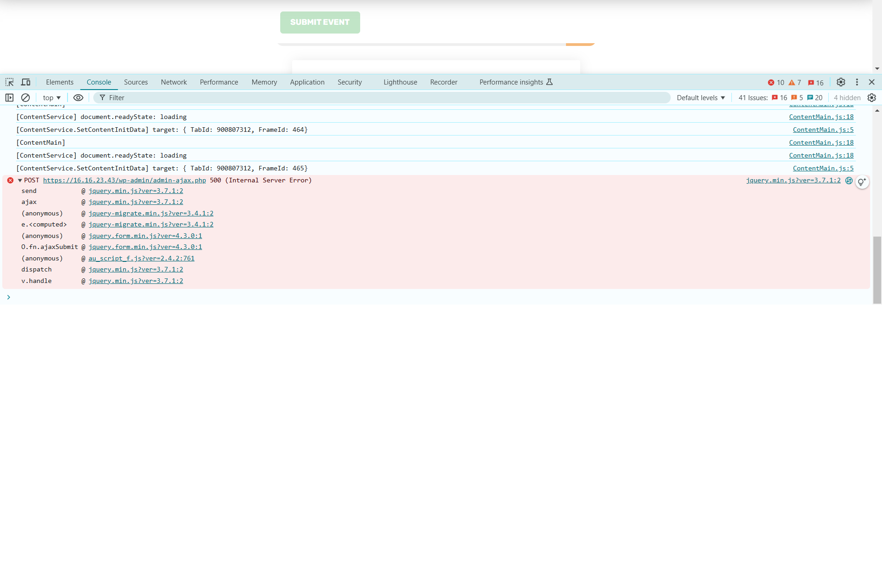
Task: Open the v.handle frame jquery.min.js link
Action: tap(136, 281)
